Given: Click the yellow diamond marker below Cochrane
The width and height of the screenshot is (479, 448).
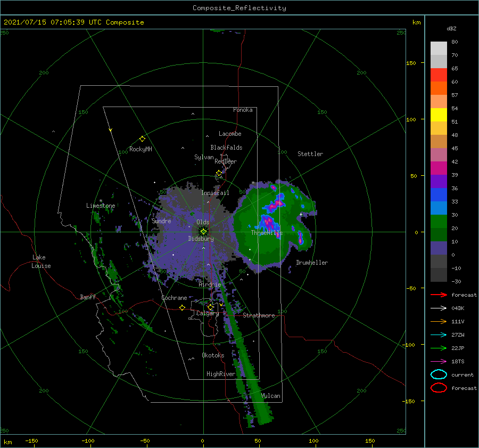Looking at the screenshot, I should point(182,307).
